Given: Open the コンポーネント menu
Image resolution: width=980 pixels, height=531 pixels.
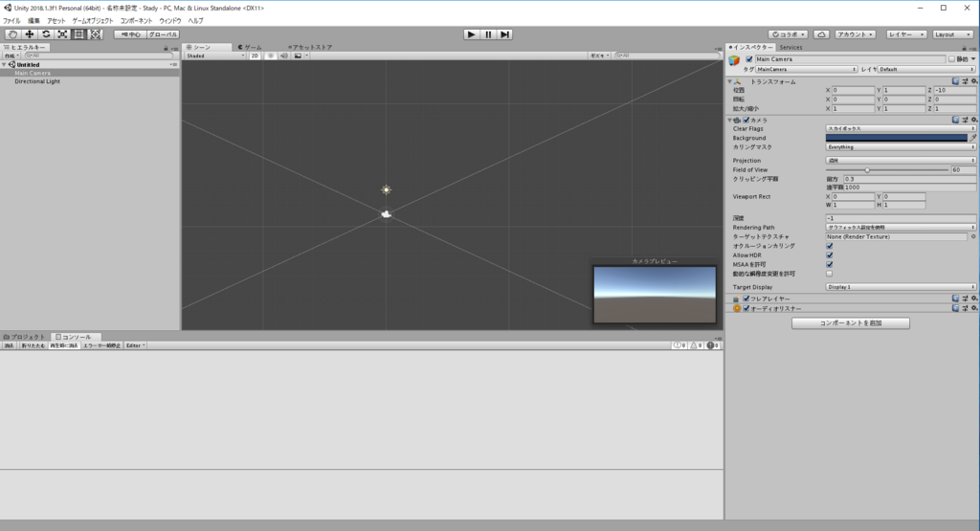Looking at the screenshot, I should [136, 21].
